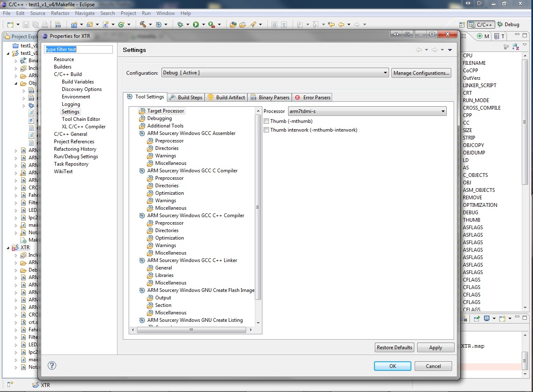This screenshot has height=392, width=533.
Task: Open the Project menu
Action: (128, 13)
